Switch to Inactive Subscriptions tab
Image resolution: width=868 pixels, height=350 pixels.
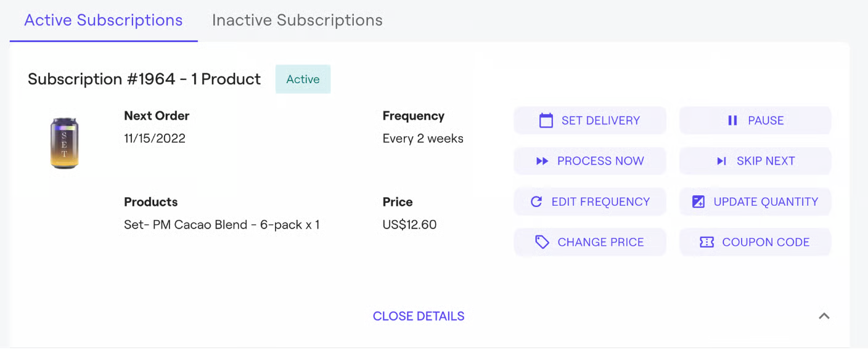[297, 20]
